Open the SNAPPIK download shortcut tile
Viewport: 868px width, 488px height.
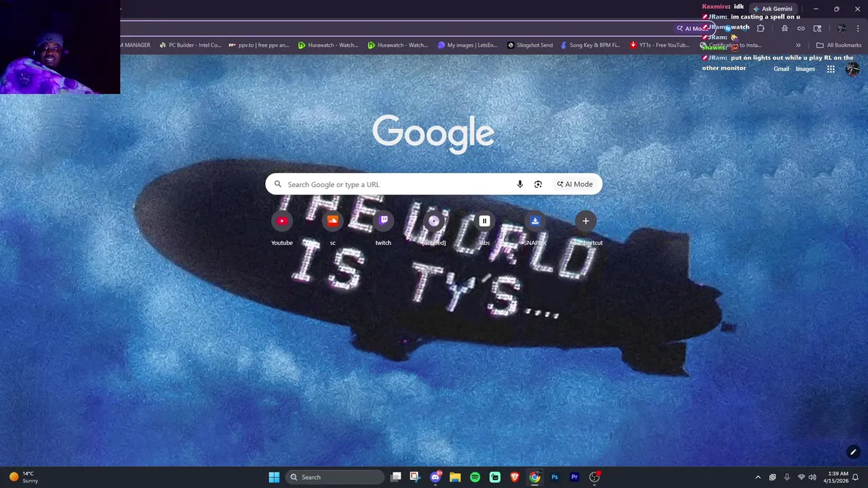point(535,229)
